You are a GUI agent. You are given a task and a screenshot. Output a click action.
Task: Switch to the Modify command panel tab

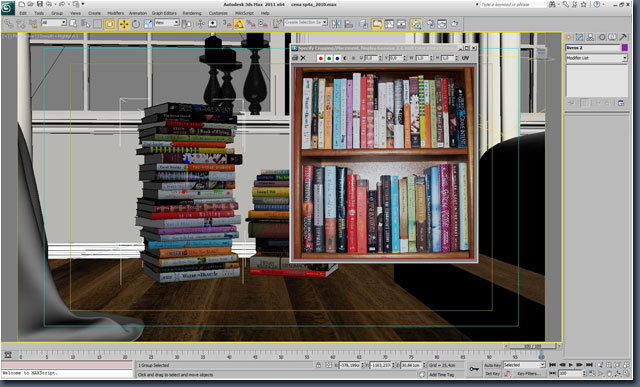tap(580, 38)
